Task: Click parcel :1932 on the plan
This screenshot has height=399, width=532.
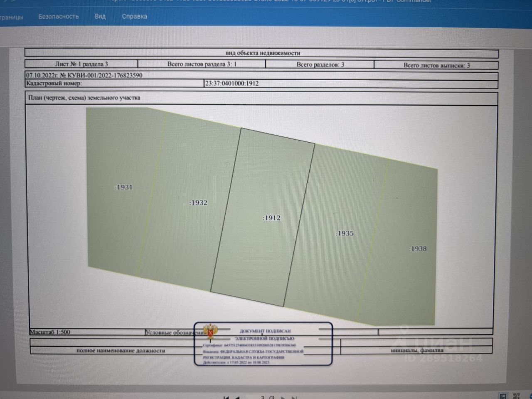Action: [x=198, y=202]
